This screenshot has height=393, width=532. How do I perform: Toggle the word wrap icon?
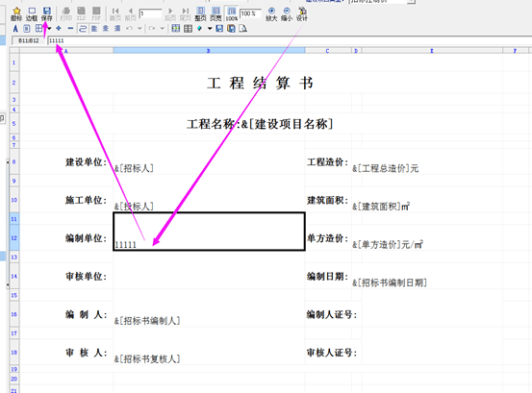point(83,29)
